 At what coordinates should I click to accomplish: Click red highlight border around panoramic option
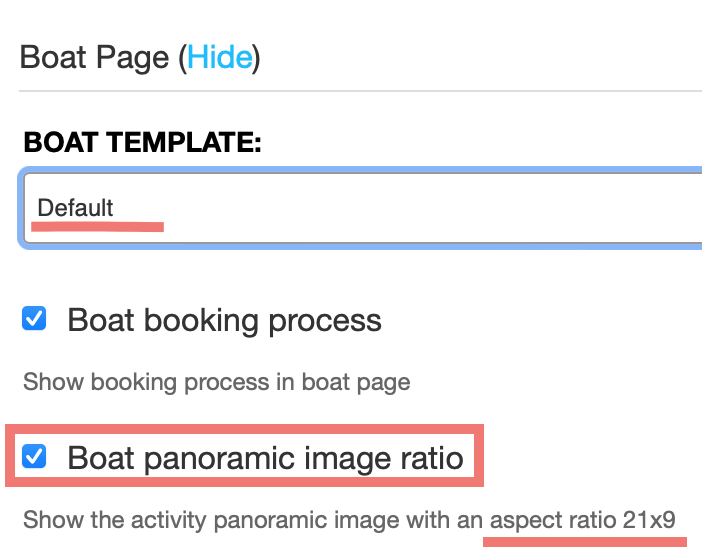(244, 429)
